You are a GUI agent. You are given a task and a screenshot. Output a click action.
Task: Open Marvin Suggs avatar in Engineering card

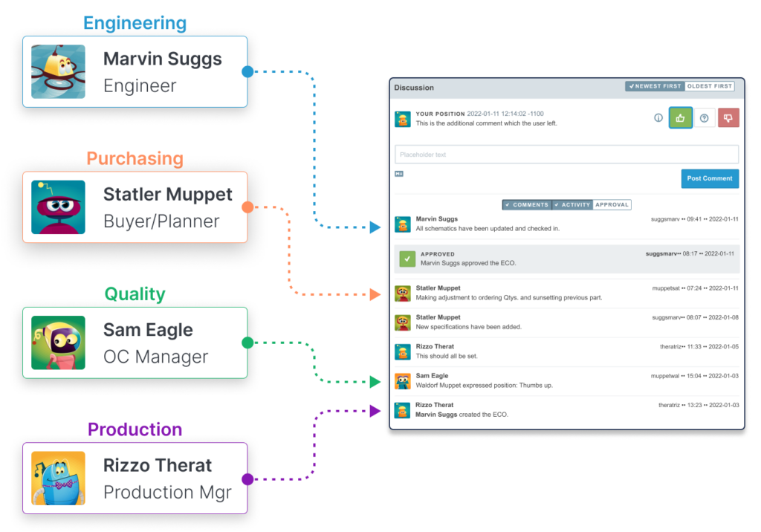(x=58, y=72)
